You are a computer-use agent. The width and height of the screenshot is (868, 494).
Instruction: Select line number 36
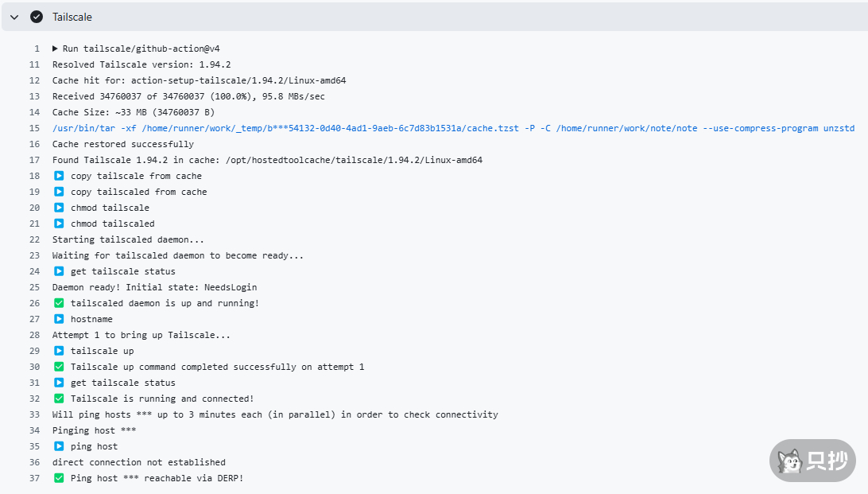(34, 462)
